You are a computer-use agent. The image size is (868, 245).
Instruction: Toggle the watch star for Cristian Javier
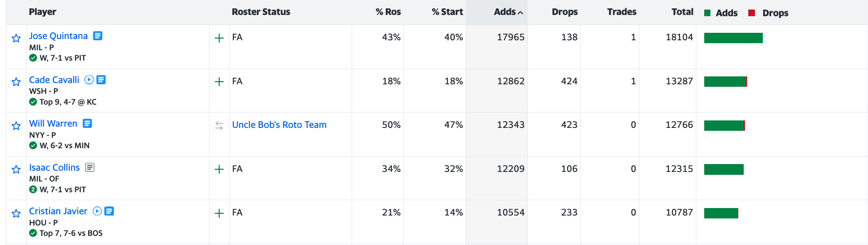tap(16, 213)
